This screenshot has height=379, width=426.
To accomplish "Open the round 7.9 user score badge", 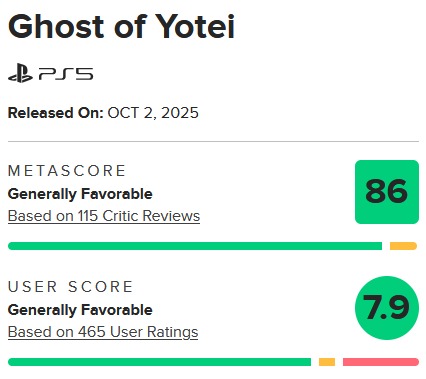I will pyautogui.click(x=387, y=308).
